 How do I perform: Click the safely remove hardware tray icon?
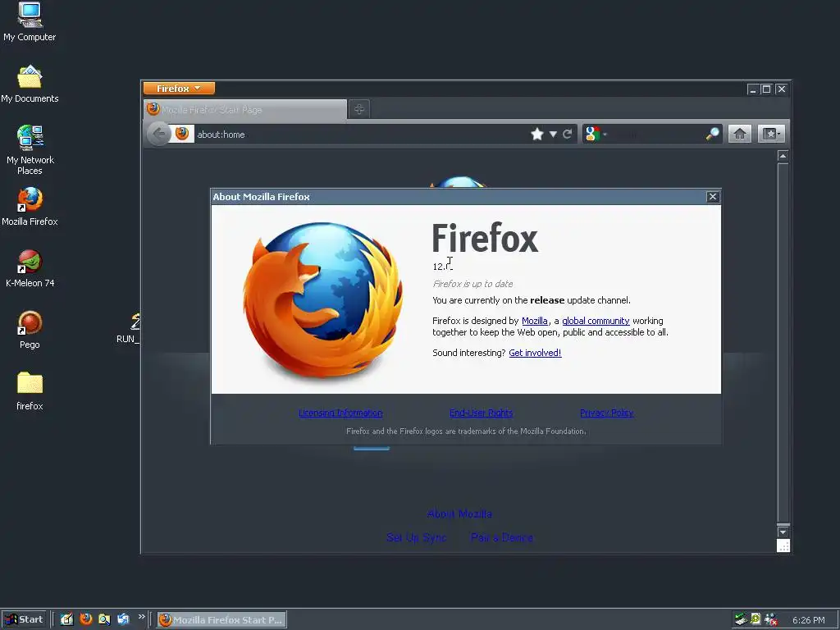(x=741, y=619)
